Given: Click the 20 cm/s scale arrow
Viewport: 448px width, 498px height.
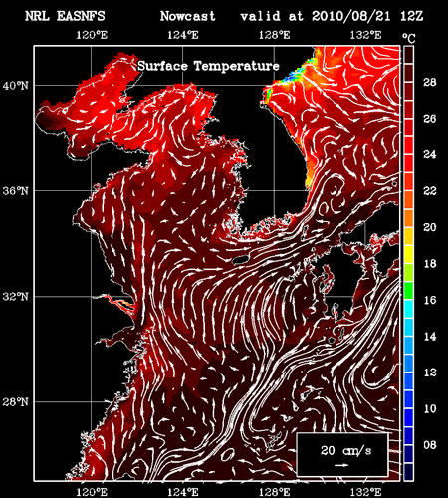Looking at the screenshot, I should [341, 465].
